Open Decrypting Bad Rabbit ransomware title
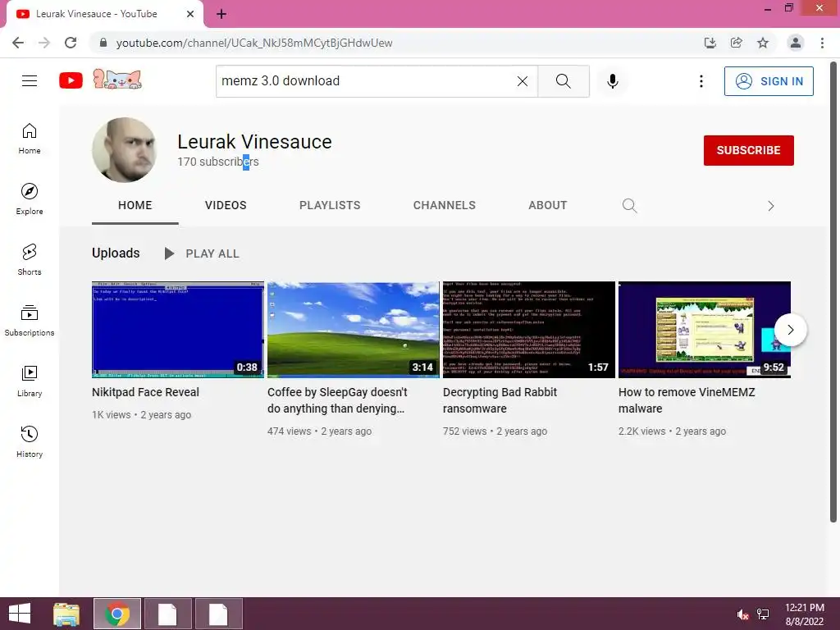 [500, 400]
